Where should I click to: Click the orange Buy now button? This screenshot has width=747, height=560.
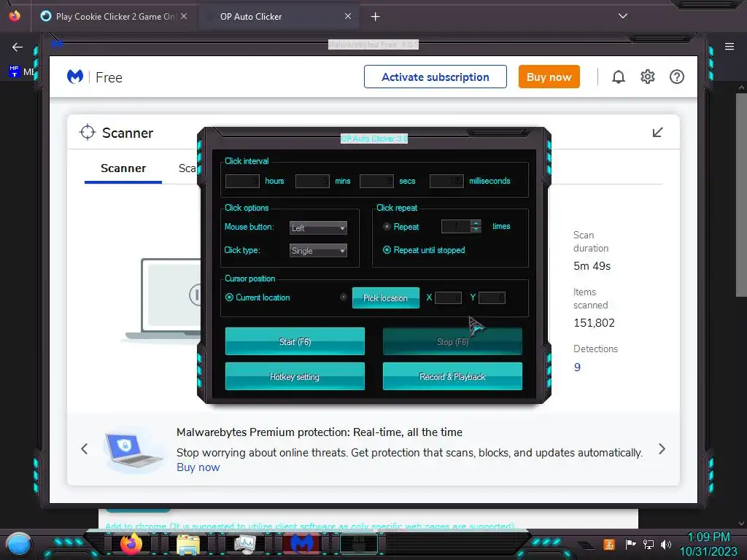click(549, 77)
